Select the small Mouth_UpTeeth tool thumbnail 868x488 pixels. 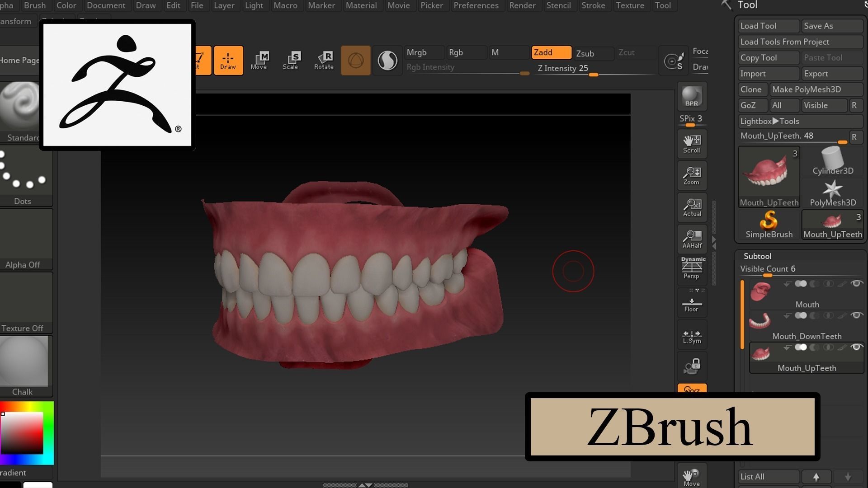click(x=833, y=225)
